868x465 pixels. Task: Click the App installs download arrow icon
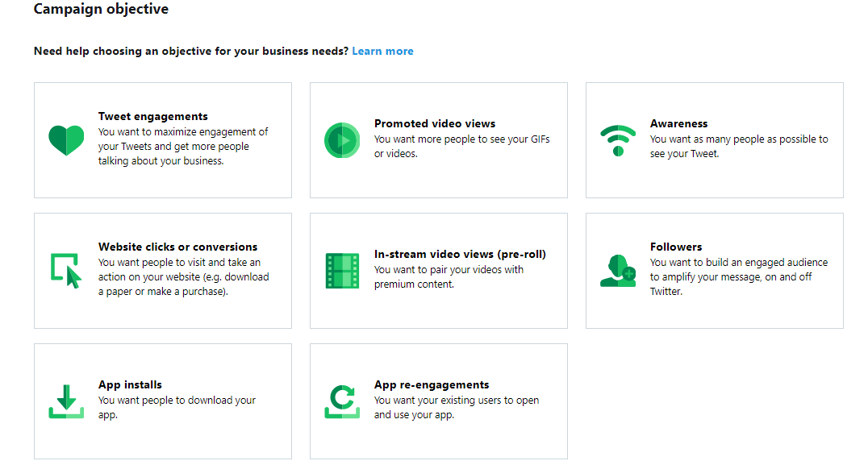coord(66,401)
